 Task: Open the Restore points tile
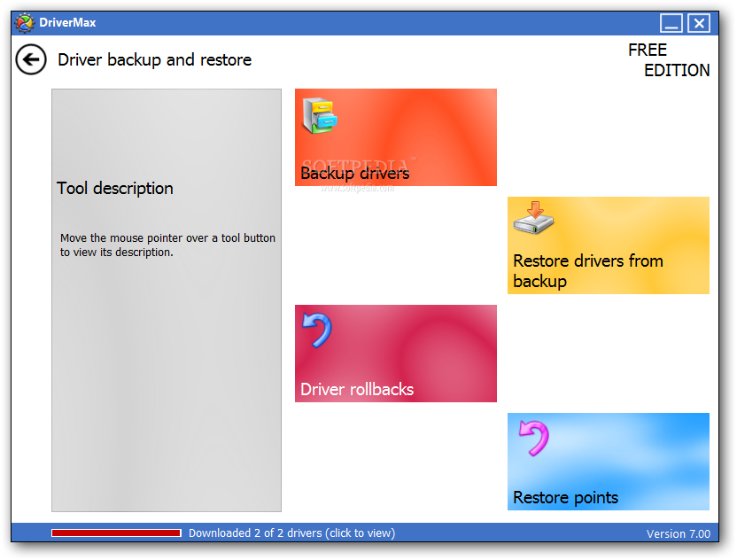609,462
